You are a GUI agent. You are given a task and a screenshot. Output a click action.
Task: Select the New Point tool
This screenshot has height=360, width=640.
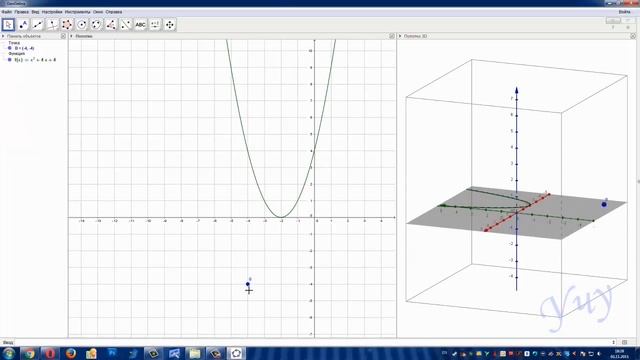pos(23,25)
